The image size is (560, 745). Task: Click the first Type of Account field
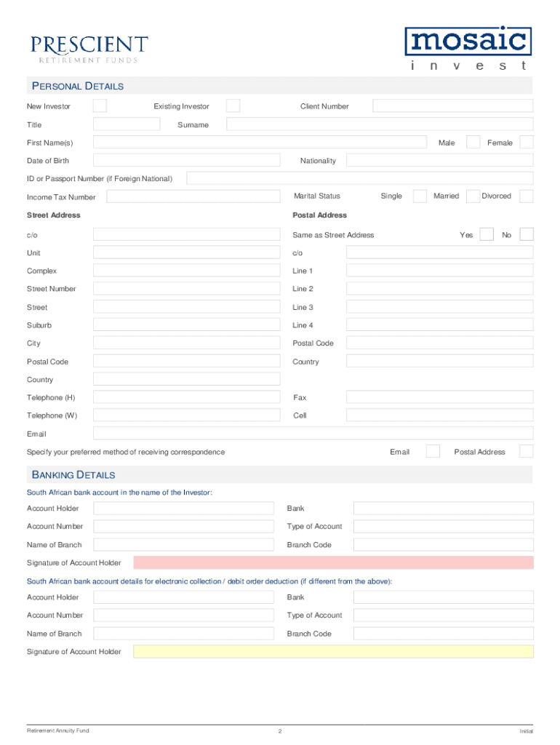point(443,526)
